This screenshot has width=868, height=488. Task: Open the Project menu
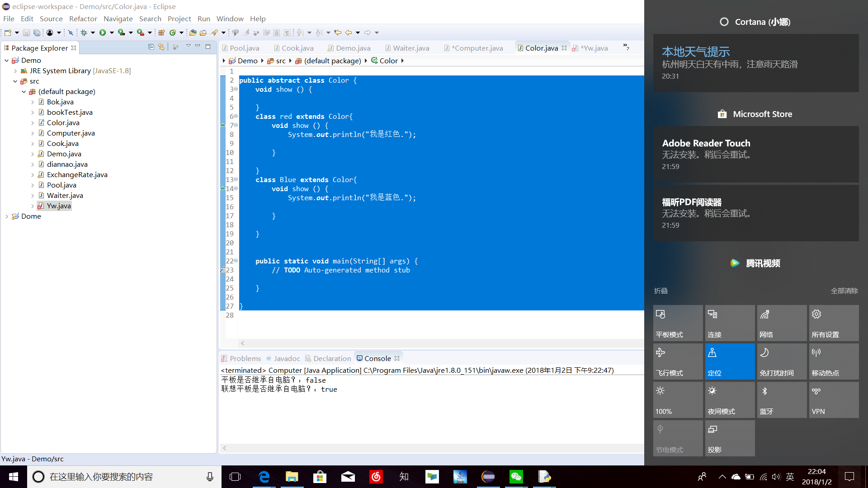[179, 19]
